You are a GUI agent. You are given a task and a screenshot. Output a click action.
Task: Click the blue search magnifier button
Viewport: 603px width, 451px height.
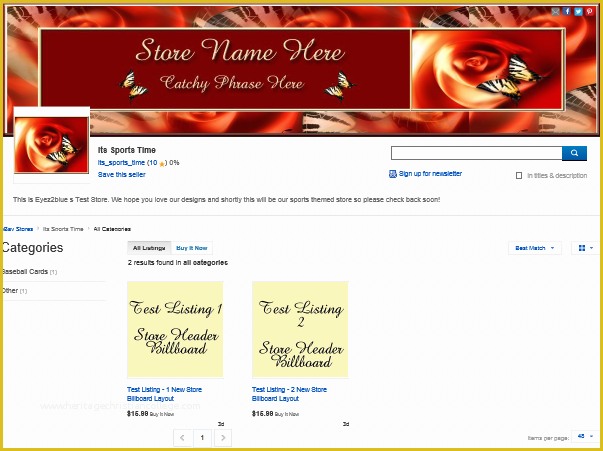(574, 153)
